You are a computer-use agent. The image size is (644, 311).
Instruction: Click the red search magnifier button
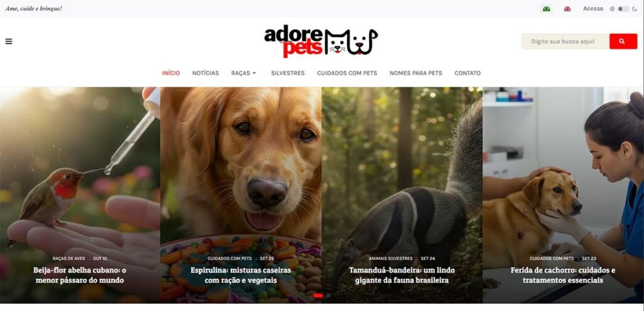[x=623, y=41]
